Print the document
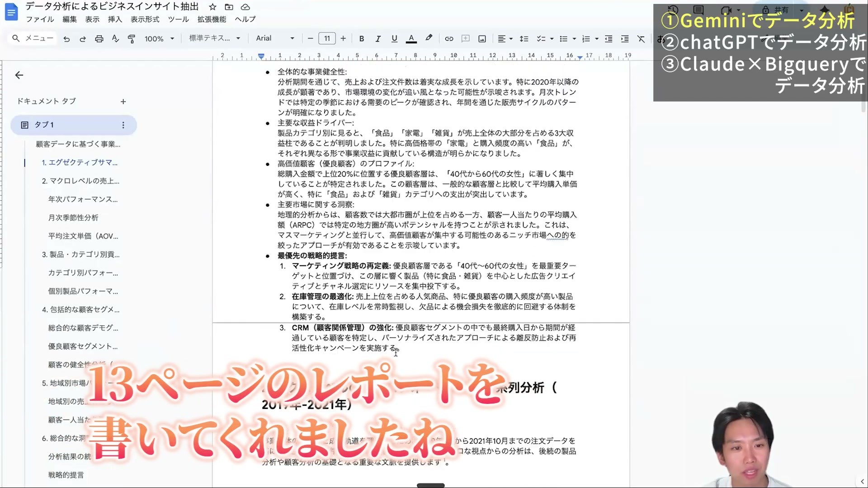The image size is (868, 488). 99,39
